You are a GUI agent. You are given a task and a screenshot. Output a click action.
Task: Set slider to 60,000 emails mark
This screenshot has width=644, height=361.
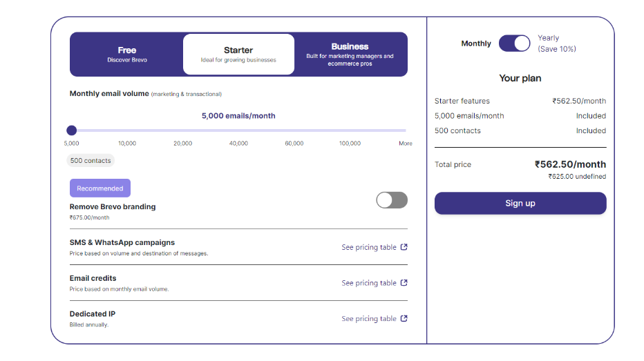coord(294,143)
